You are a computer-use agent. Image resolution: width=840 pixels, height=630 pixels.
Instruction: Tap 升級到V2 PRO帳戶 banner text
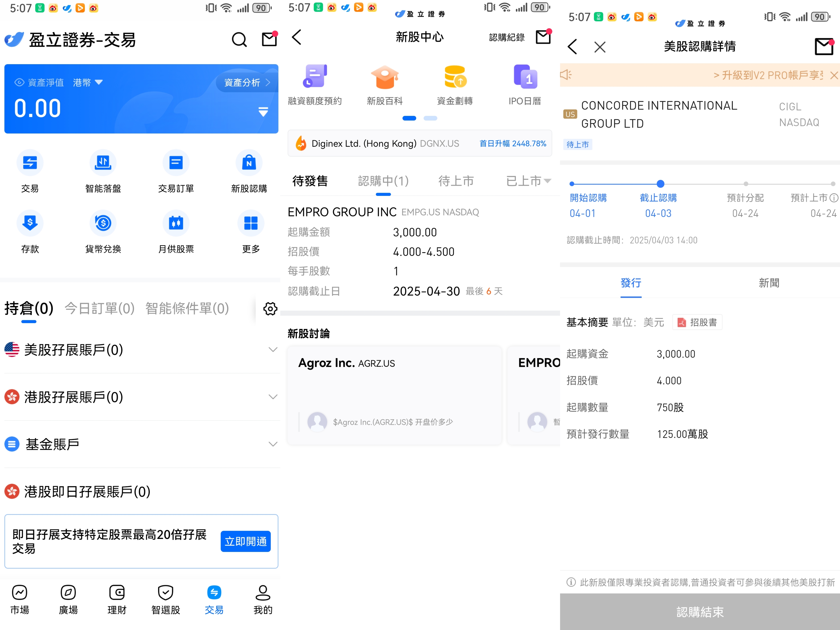768,75
